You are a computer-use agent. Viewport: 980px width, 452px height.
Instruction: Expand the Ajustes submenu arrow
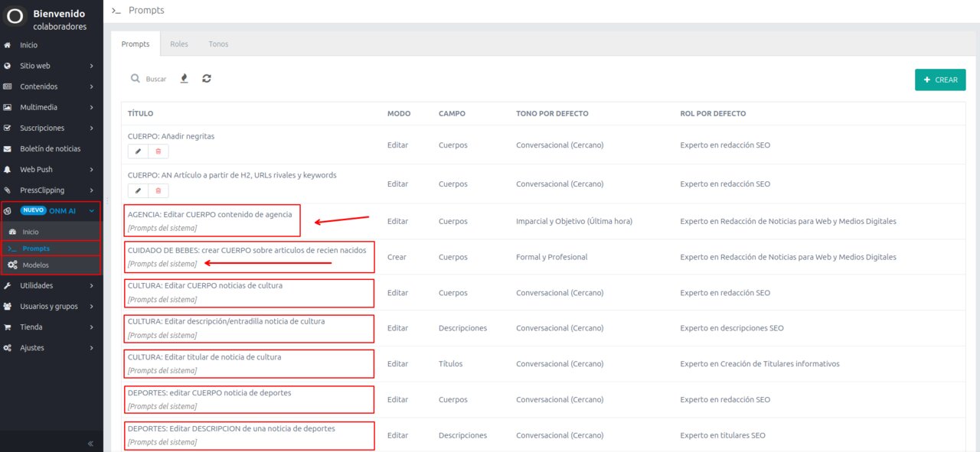(91, 347)
